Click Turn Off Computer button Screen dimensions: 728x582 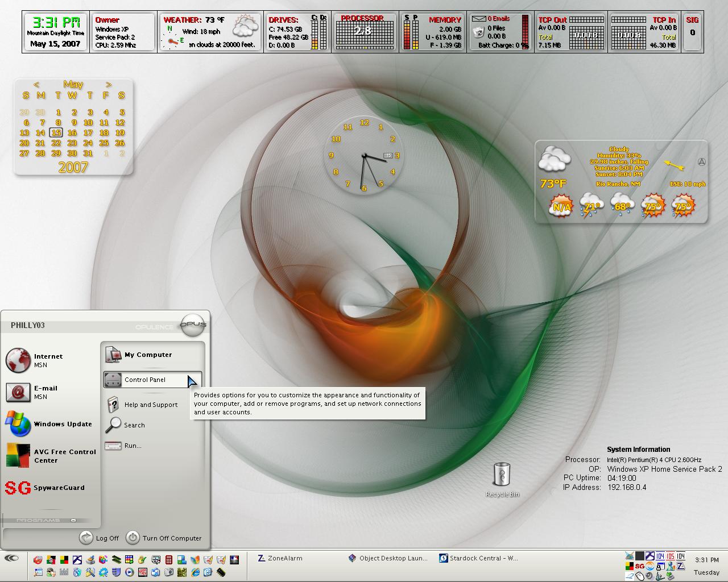(164, 538)
